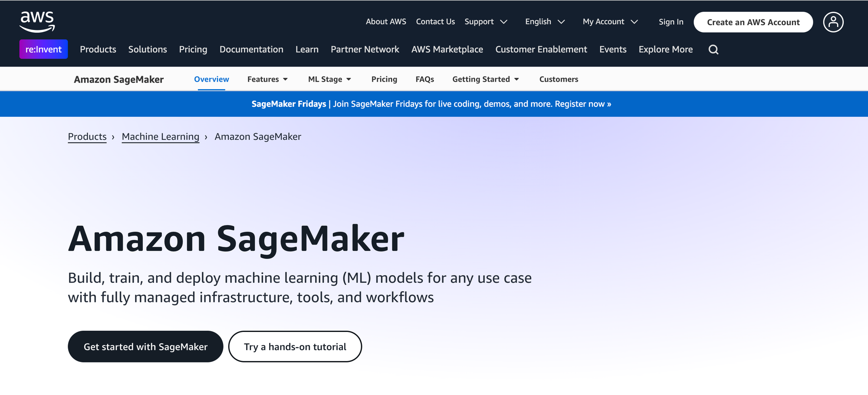
Task: Click the SageMaker Fridays Register now banner
Action: coord(431,104)
